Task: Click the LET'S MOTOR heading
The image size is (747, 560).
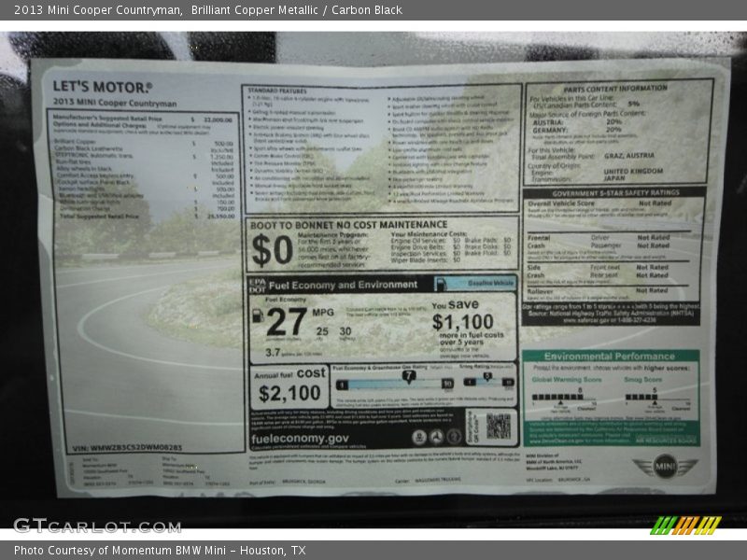Action: pyautogui.click(x=103, y=87)
